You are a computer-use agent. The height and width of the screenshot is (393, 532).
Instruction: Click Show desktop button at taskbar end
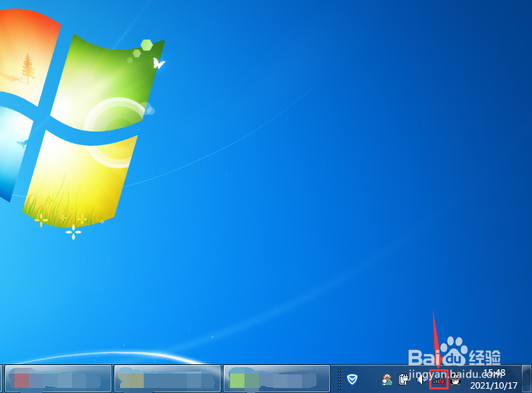click(526, 379)
